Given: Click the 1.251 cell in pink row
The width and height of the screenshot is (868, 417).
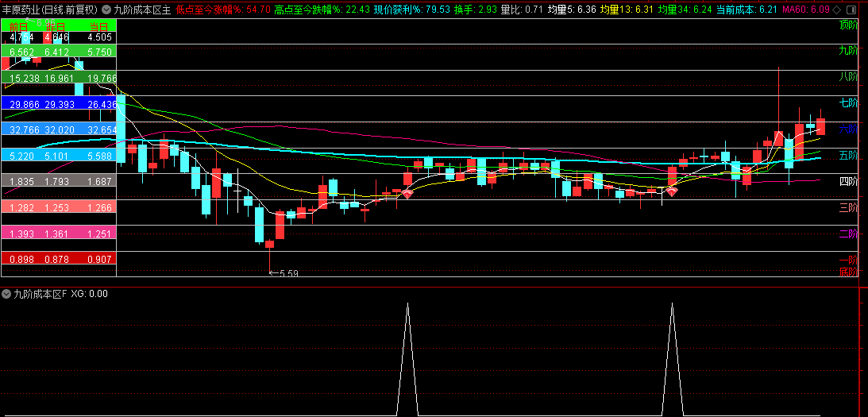Looking at the screenshot, I should pyautogui.click(x=99, y=234).
